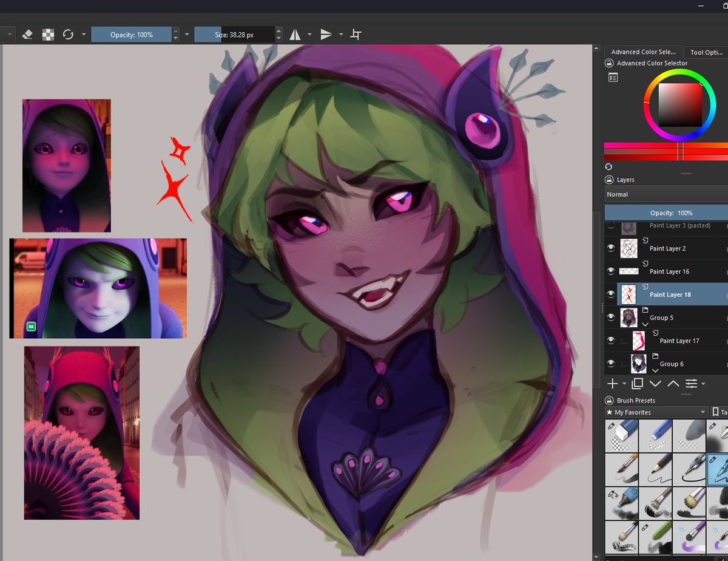Select the orange-tipped paintbrush preset

[x=621, y=469]
